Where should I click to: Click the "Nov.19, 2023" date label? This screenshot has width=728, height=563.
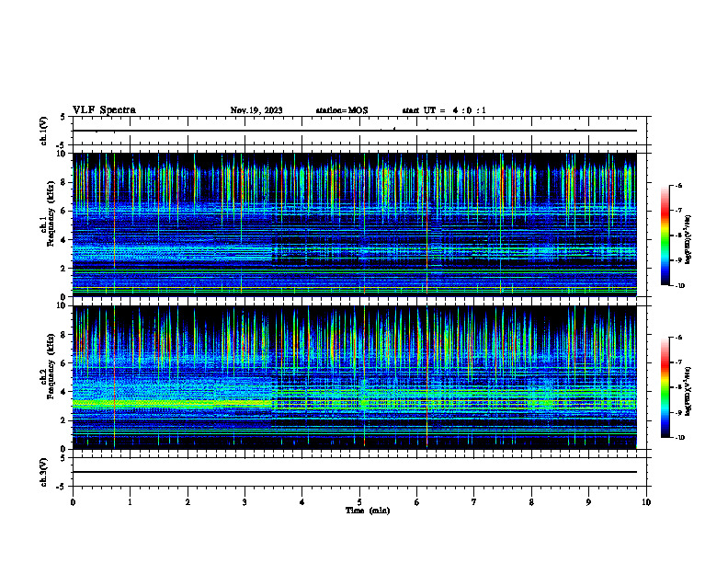point(256,110)
